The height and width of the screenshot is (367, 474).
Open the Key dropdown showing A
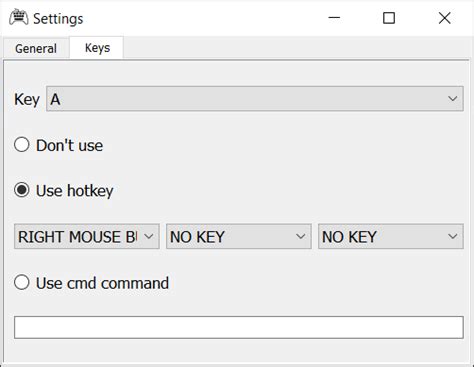pos(255,99)
